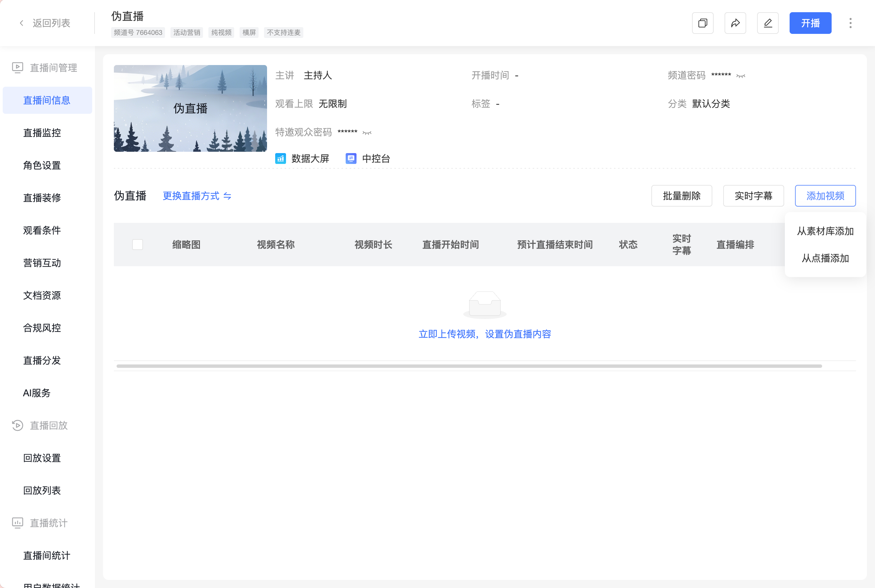The image size is (875, 588).
Task: Open 合规风控 in the sidebar
Action: [x=42, y=328]
